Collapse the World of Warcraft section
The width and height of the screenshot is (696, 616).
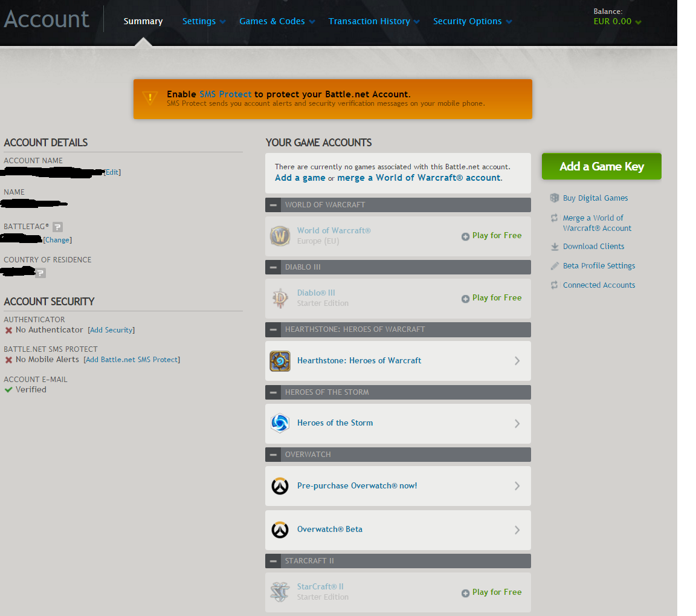pyautogui.click(x=274, y=205)
